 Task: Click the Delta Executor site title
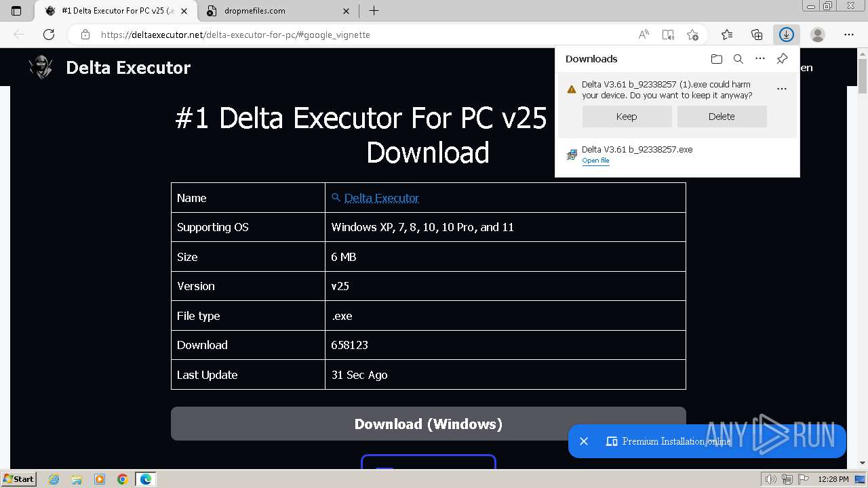click(128, 67)
